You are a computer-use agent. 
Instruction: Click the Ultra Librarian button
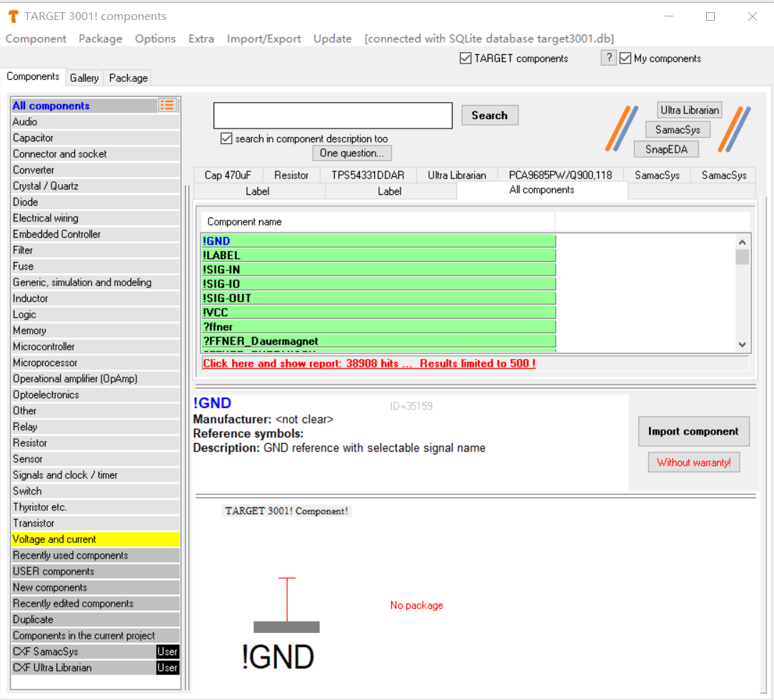pos(690,110)
